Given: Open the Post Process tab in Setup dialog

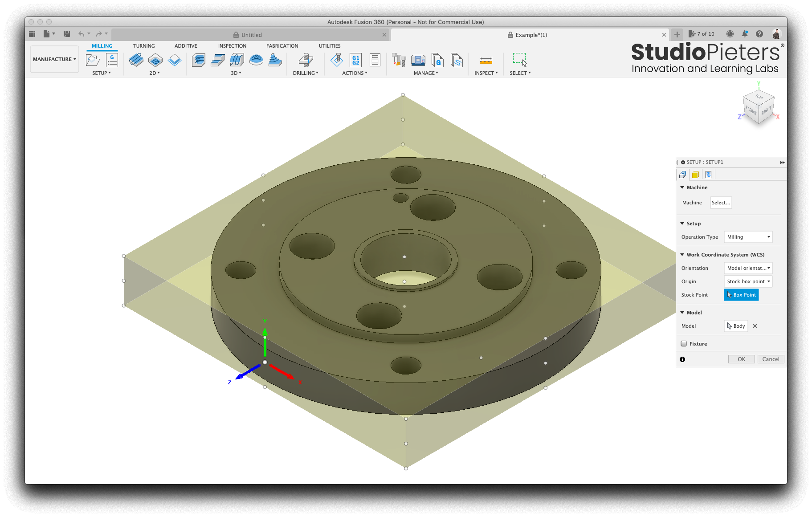Looking at the screenshot, I should [708, 175].
